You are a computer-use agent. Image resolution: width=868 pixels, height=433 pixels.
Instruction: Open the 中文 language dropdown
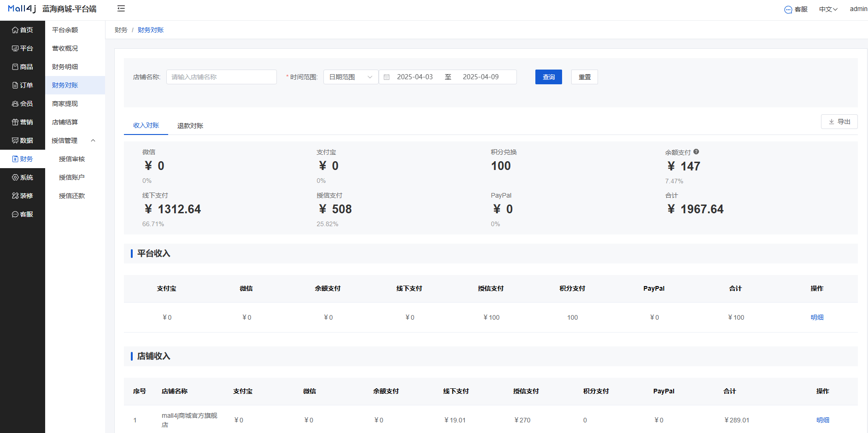click(828, 9)
